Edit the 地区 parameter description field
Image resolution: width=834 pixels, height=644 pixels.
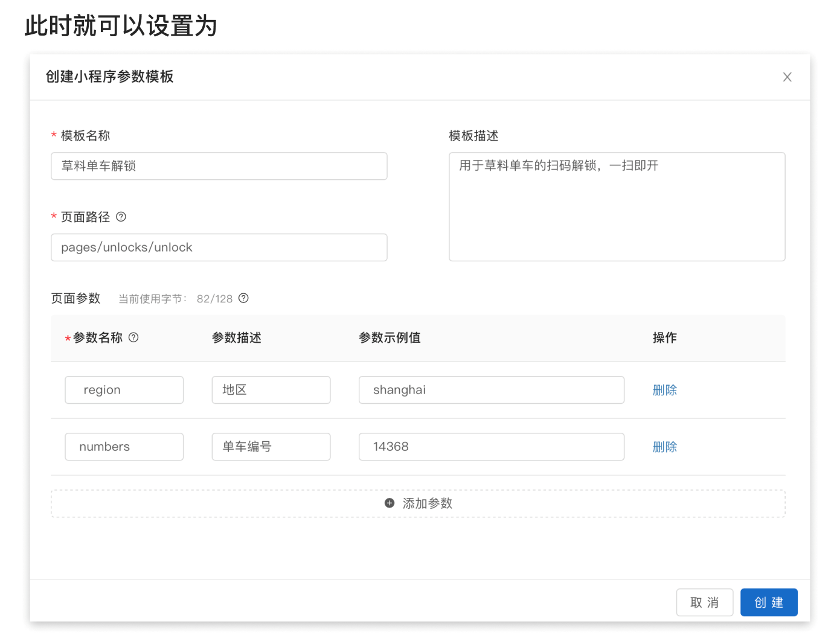271,390
